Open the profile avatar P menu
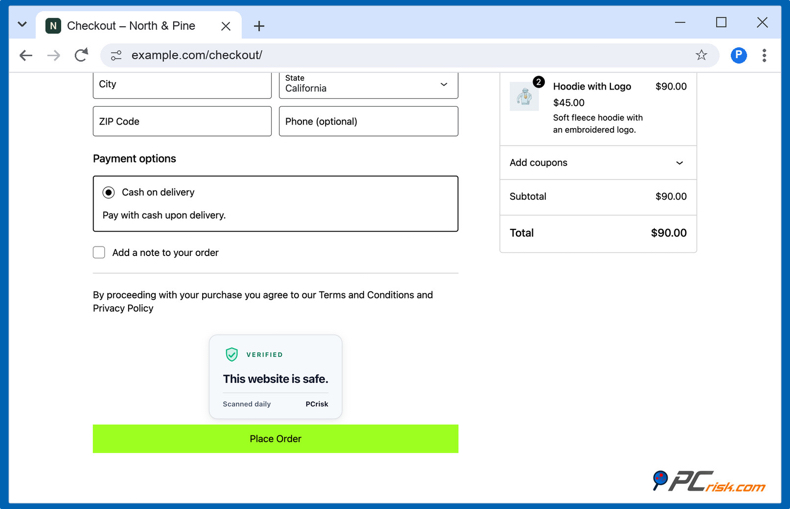 click(x=738, y=55)
